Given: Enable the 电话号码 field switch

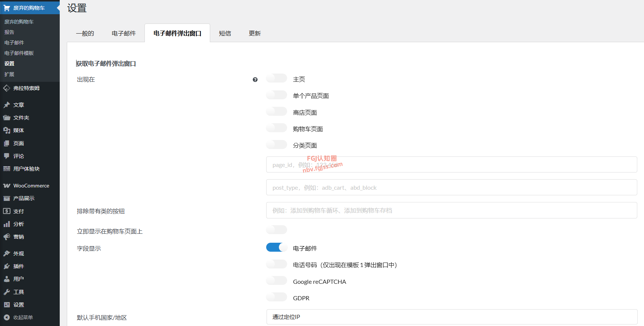Looking at the screenshot, I should [277, 264].
